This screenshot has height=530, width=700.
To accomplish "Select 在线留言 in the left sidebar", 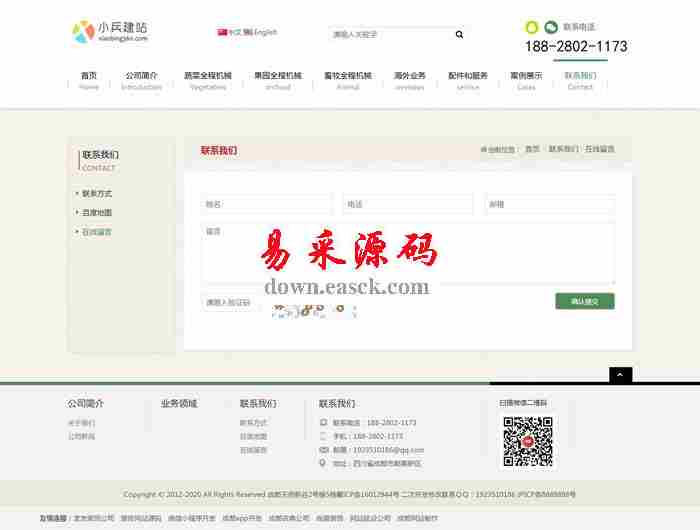I will (x=97, y=231).
